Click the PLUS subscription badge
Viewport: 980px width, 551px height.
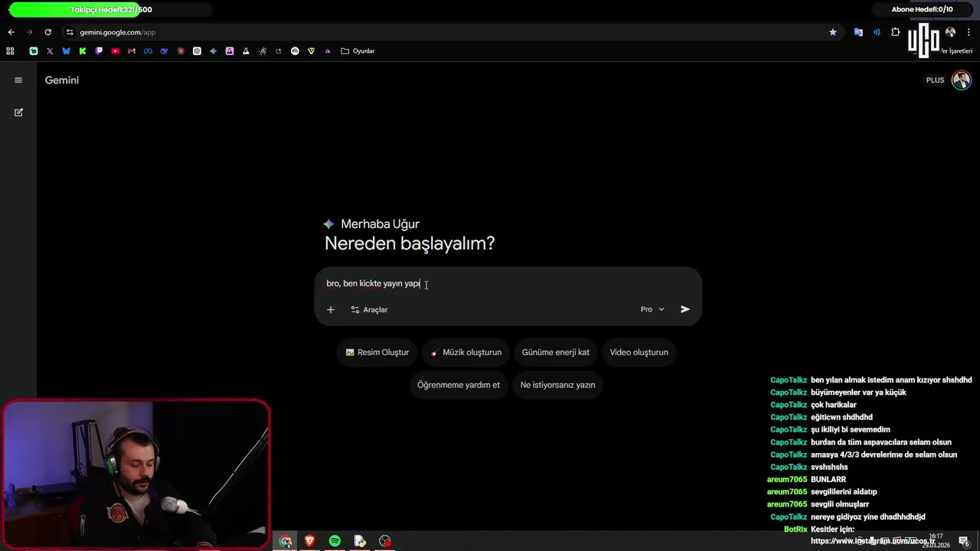(x=935, y=80)
